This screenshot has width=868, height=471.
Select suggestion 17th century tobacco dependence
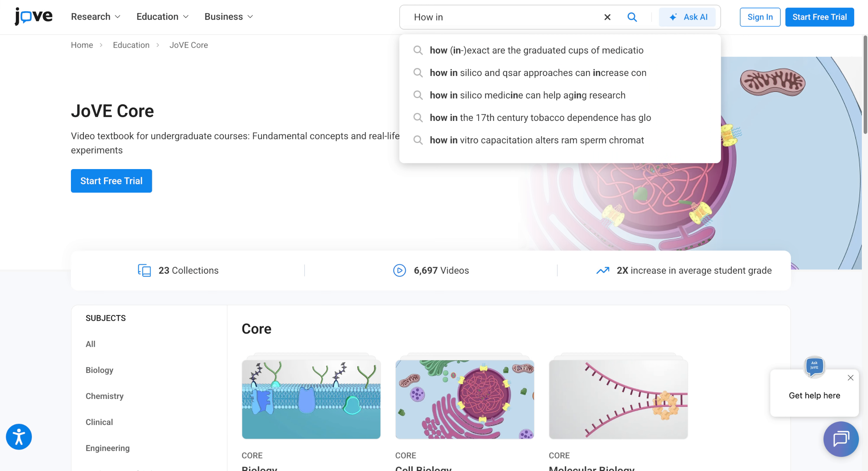[x=560, y=118]
